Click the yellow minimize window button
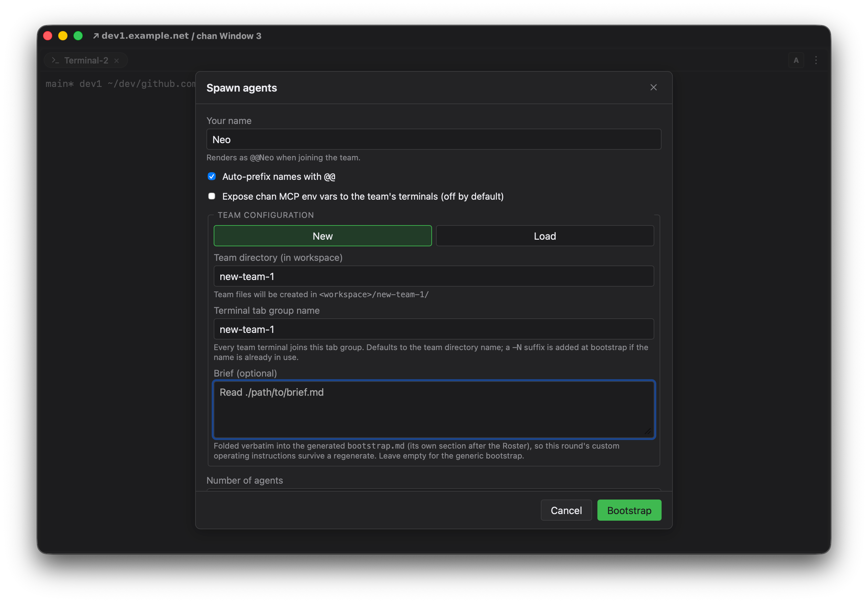Viewport: 868px width, 603px height. [x=63, y=36]
